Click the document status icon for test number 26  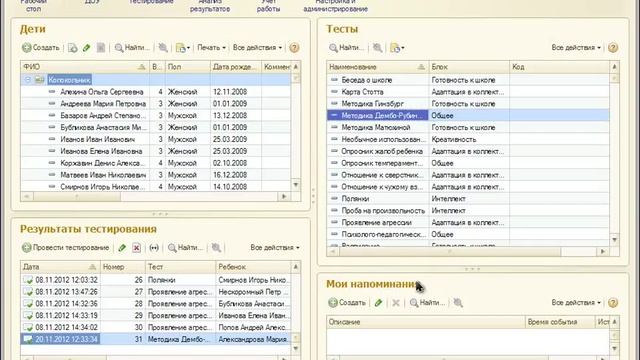pyautogui.click(x=28, y=280)
